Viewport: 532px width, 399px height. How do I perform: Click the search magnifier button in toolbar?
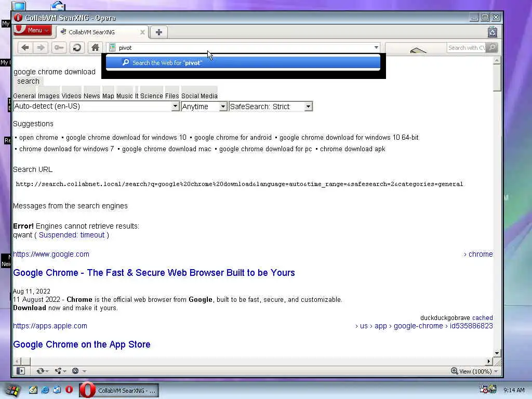[492, 47]
